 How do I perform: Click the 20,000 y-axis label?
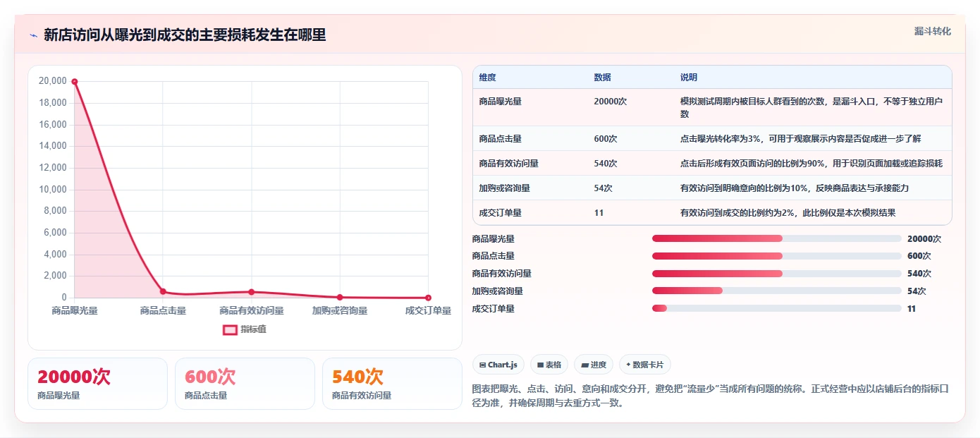tap(52, 81)
